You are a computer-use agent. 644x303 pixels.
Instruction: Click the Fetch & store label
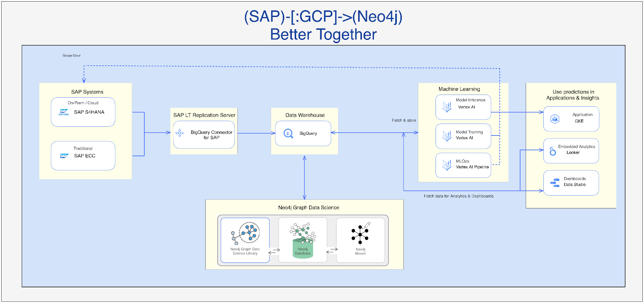click(x=404, y=120)
